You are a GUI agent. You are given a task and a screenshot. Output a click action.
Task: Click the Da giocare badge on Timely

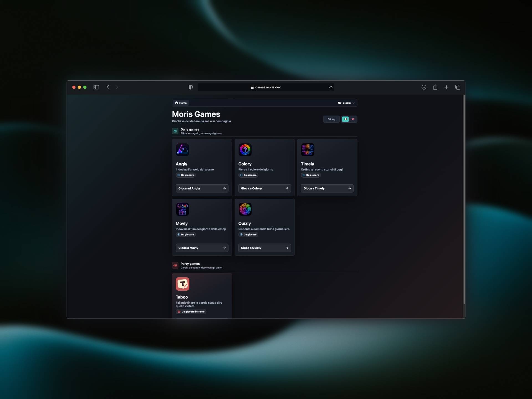(311, 175)
